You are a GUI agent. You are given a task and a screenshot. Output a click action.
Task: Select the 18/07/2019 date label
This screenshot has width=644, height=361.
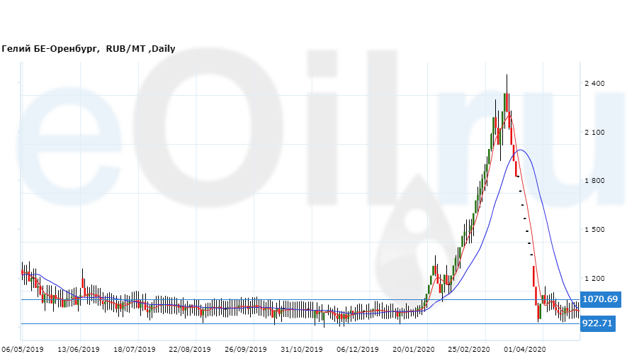coord(135,350)
